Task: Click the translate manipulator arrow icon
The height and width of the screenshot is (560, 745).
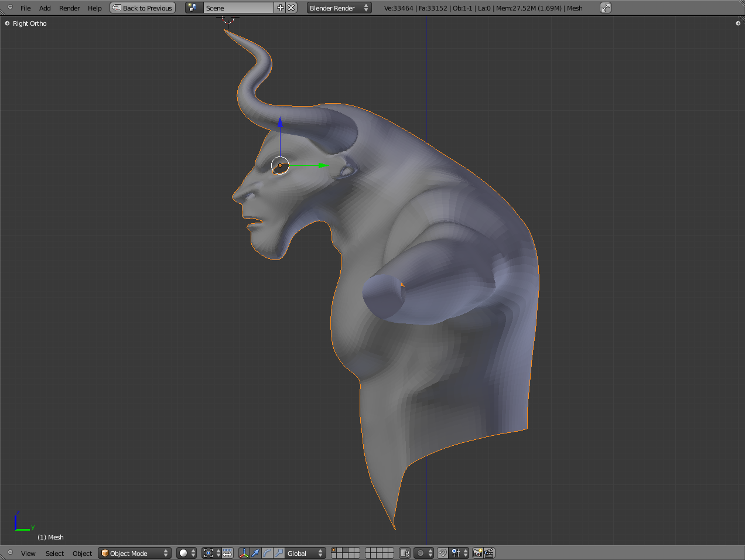Action: tap(255, 553)
